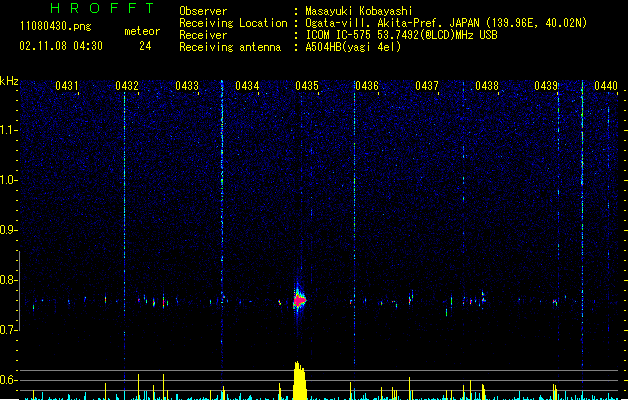Click the meteor label above the count

pyautogui.click(x=142, y=31)
